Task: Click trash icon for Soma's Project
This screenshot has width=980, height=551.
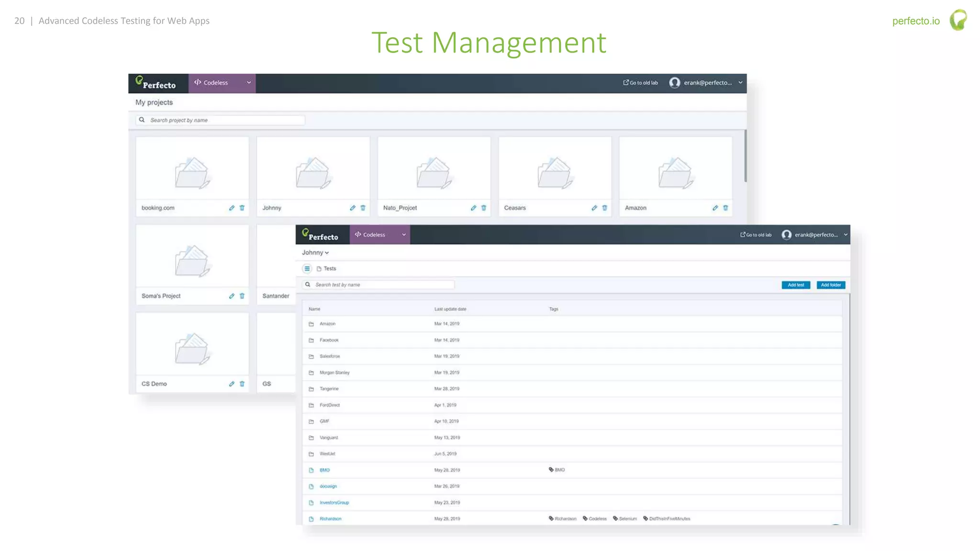Action: [242, 296]
